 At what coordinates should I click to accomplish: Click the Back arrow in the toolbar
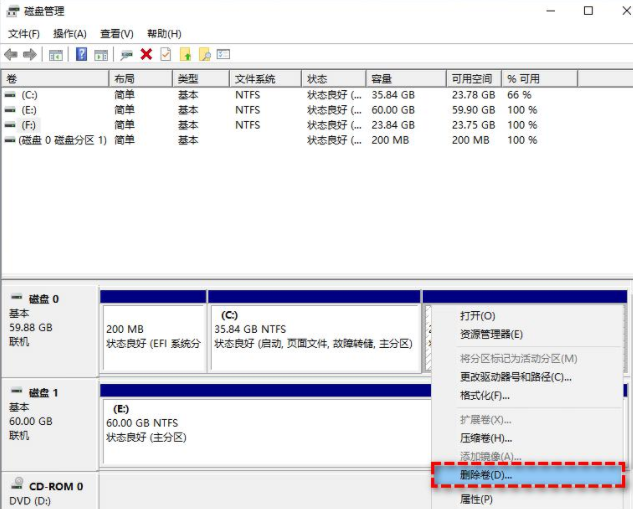(11, 54)
